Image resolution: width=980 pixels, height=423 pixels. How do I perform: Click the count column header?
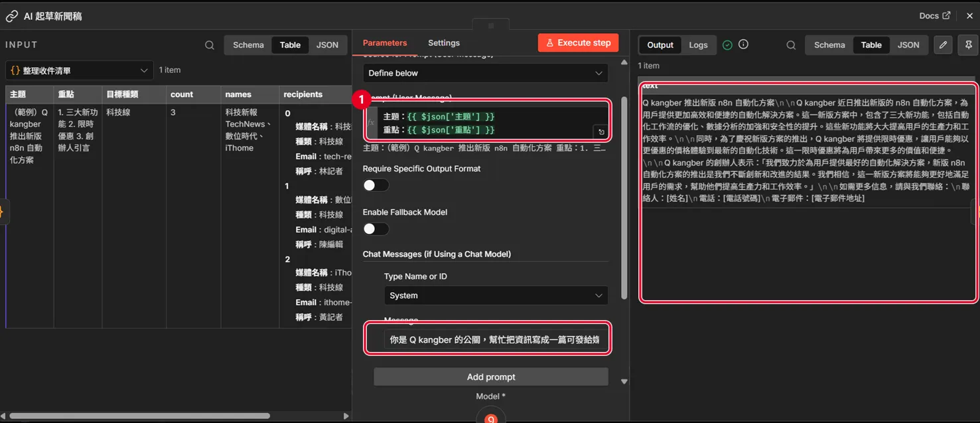click(193, 94)
